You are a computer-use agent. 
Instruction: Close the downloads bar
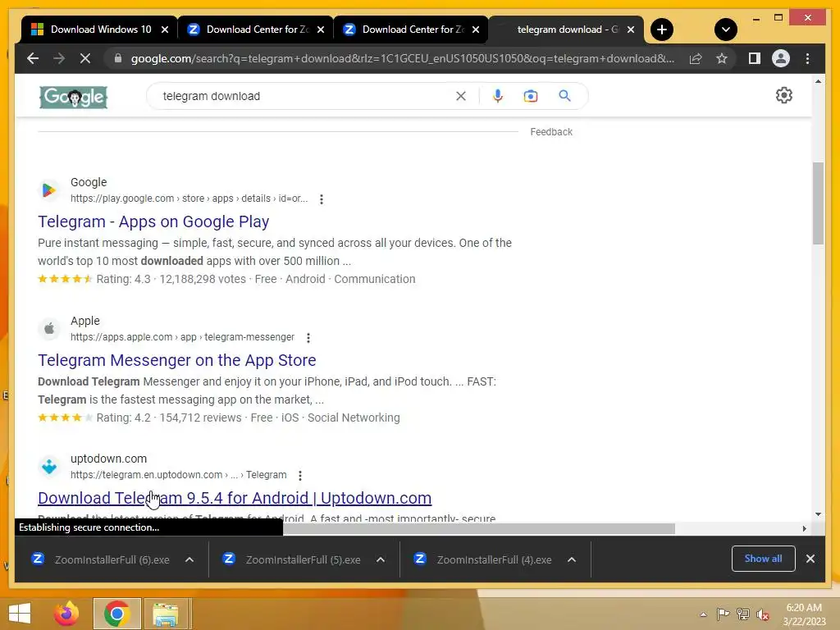click(x=810, y=559)
